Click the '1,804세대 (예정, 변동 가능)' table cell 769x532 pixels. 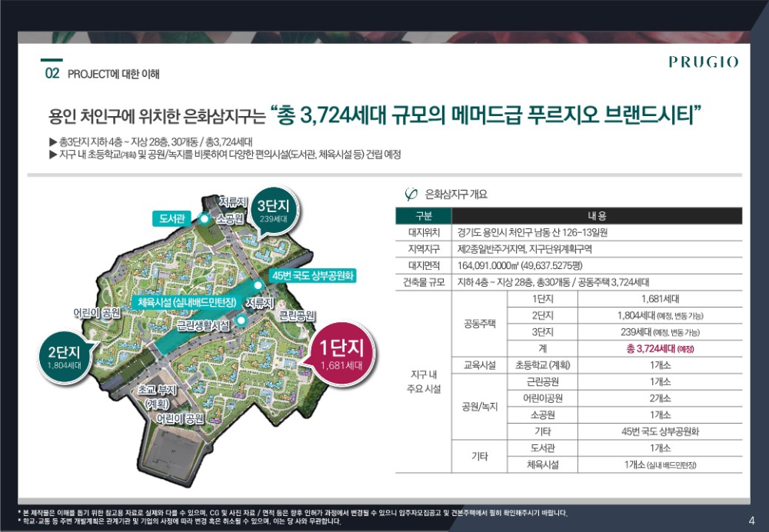point(660,316)
